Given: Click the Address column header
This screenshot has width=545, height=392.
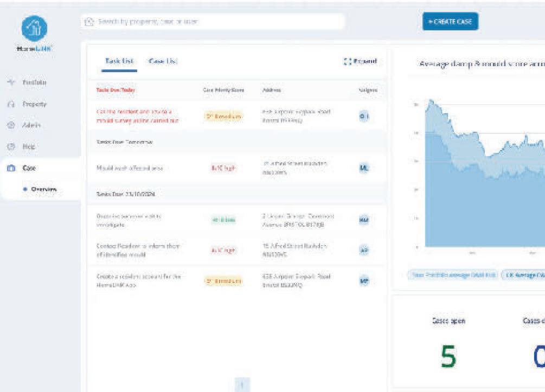Looking at the screenshot, I should tap(272, 90).
